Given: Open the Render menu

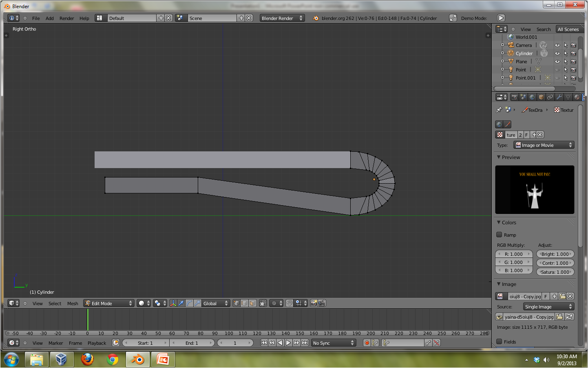Looking at the screenshot, I should point(67,18).
